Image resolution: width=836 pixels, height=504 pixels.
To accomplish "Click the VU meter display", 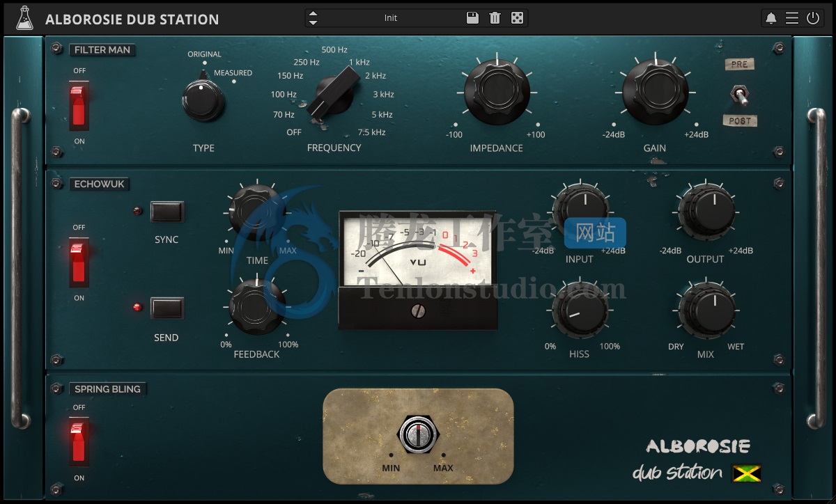I will 418,251.
